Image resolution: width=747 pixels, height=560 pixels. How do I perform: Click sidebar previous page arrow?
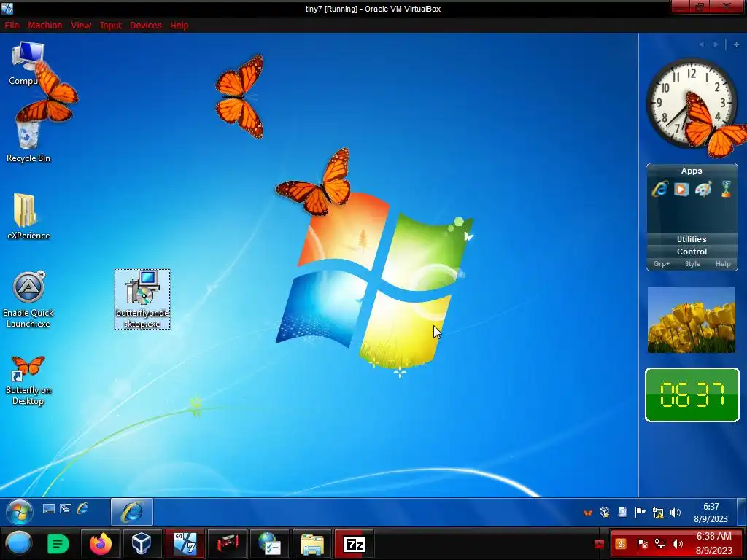(x=702, y=44)
